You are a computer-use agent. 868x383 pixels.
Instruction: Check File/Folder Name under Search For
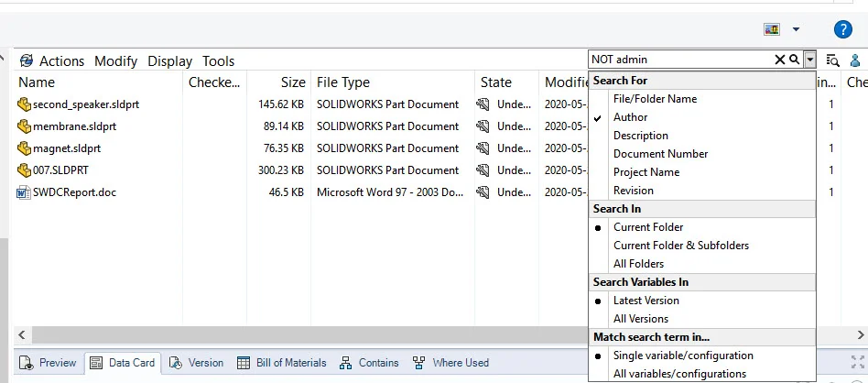655,99
